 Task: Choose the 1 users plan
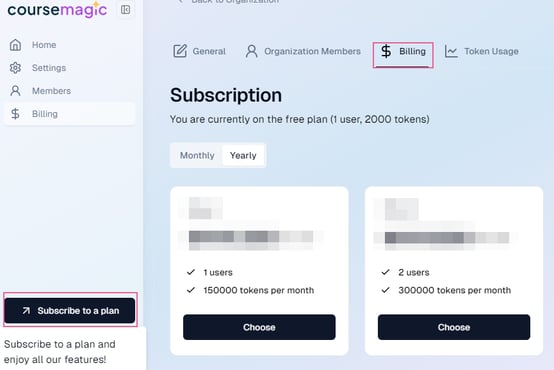(259, 327)
